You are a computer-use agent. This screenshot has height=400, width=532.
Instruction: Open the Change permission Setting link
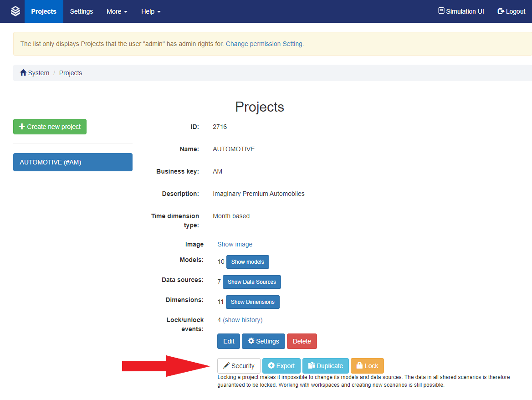click(x=264, y=44)
